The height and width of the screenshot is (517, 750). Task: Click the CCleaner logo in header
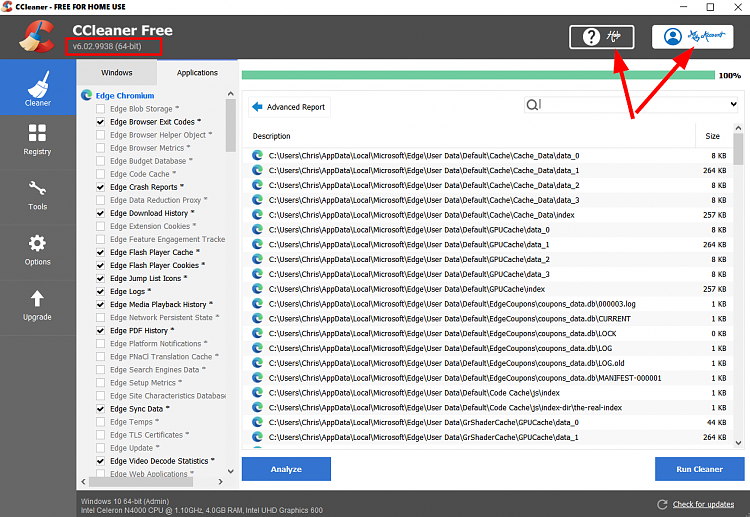point(37,36)
